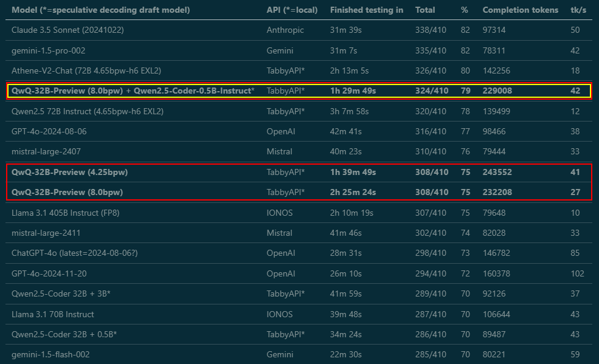Click the 'IONOS' cell in the Llama 405B row
The width and height of the screenshot is (599, 364).
(x=280, y=213)
